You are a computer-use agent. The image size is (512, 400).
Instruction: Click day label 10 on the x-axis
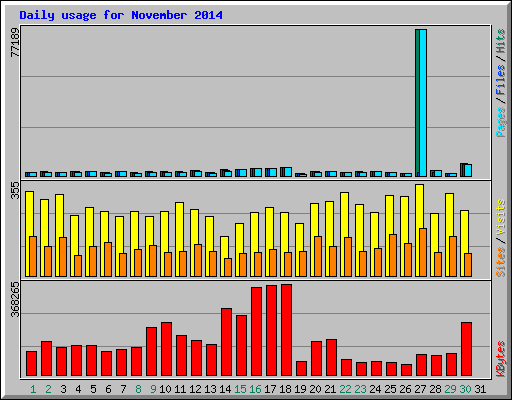165,389
